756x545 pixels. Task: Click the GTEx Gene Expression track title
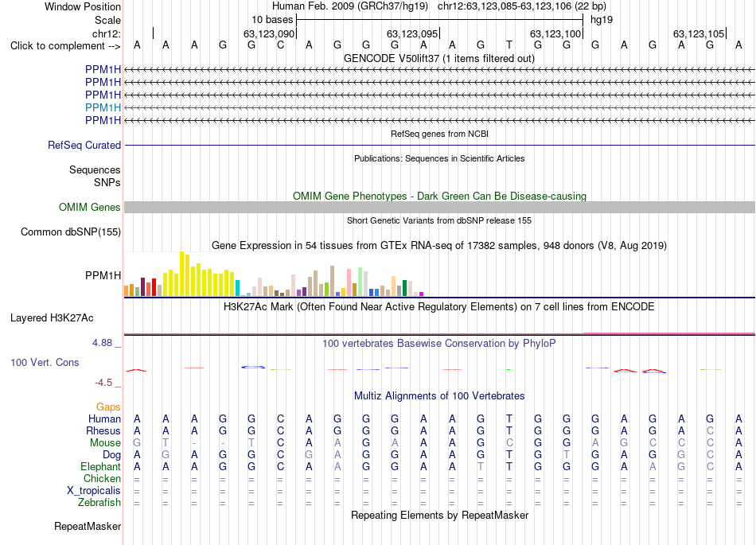(439, 245)
